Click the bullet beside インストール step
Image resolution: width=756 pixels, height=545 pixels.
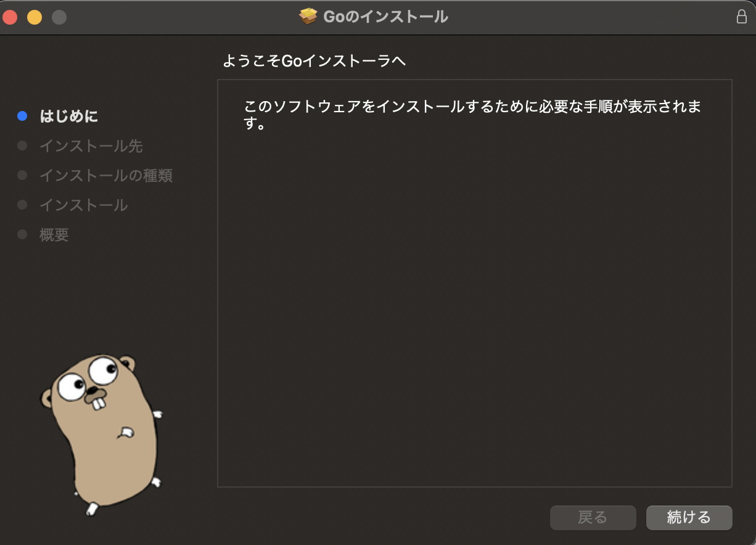pyautogui.click(x=23, y=205)
